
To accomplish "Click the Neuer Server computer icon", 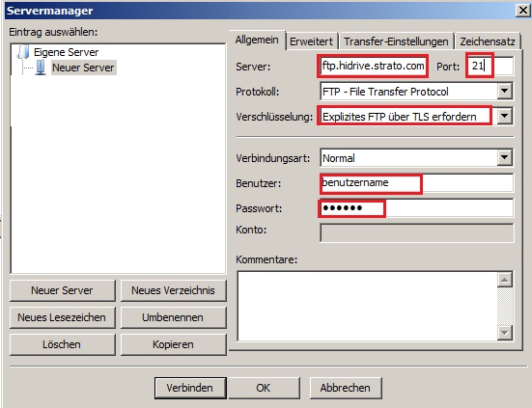I will 41,68.
